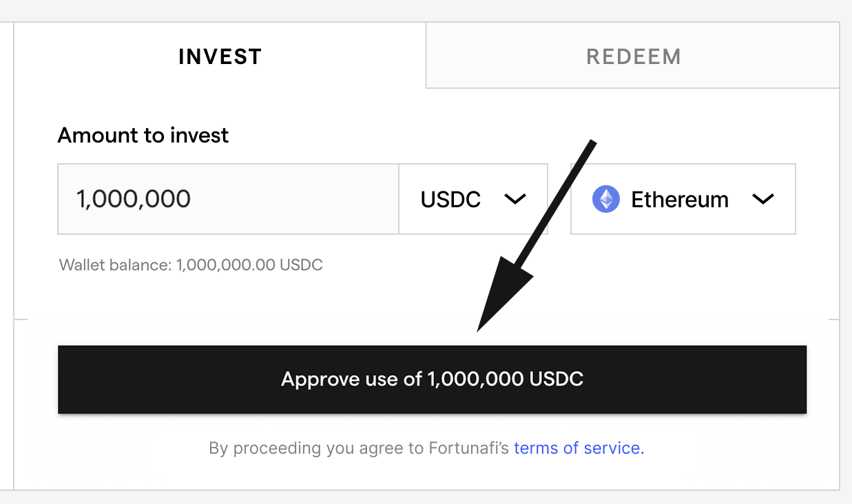Select the 1,000,000 value in amount field
This screenshot has width=852, height=504.
(134, 199)
